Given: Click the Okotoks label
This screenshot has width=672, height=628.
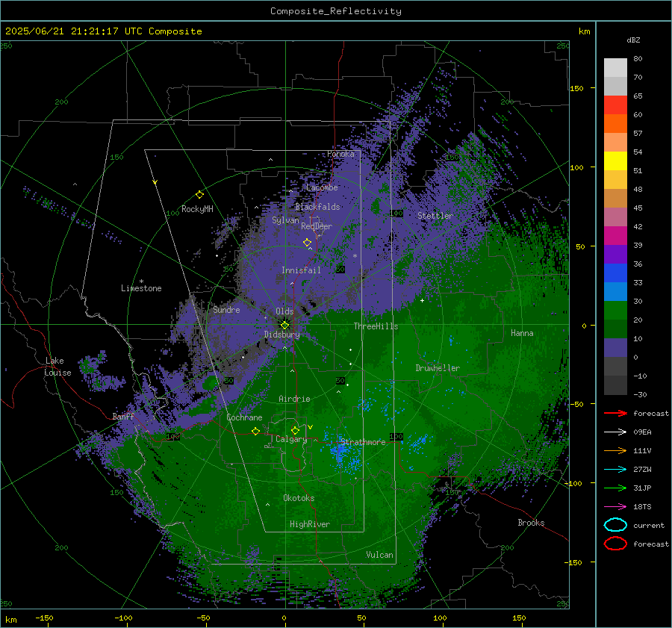Looking at the screenshot, I should click(299, 498).
